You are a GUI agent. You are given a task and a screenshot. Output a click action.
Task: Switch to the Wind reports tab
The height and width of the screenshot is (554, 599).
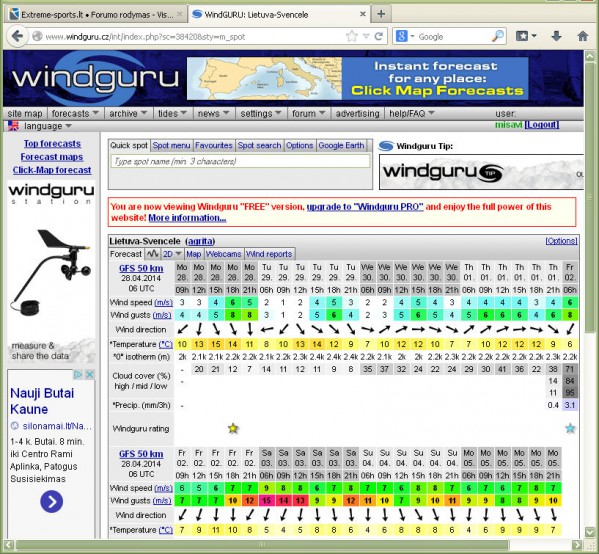point(269,254)
